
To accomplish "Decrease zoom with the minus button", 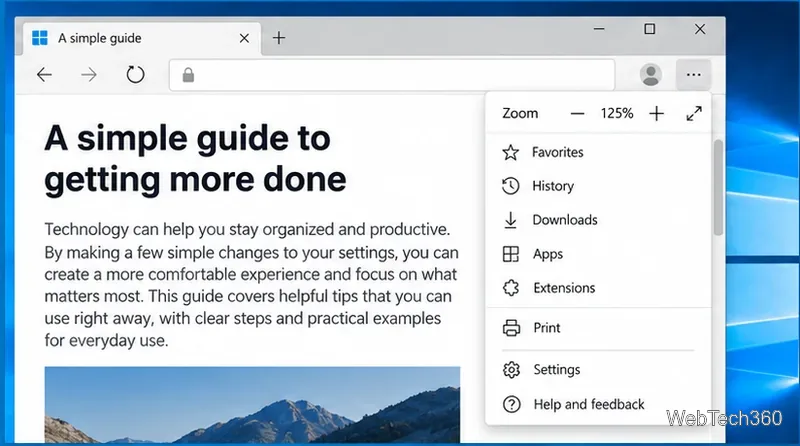I will pyautogui.click(x=577, y=113).
